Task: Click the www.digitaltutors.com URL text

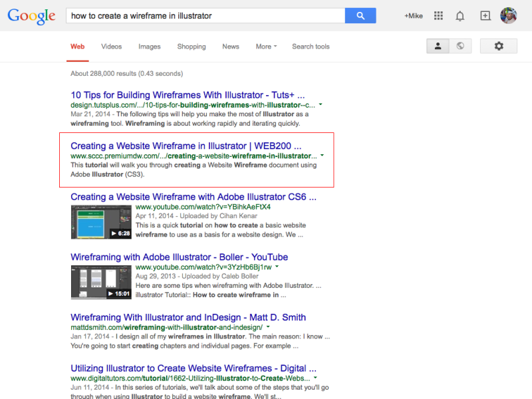Action: tap(190, 378)
